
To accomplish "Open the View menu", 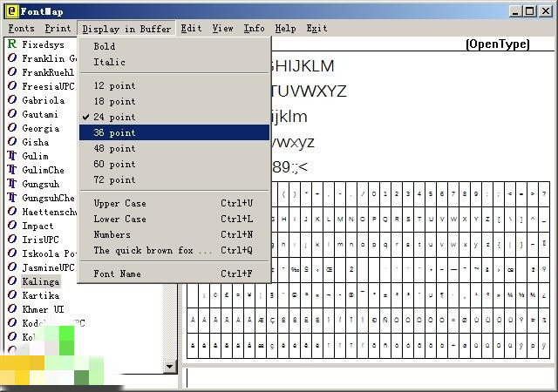I will click(222, 29).
